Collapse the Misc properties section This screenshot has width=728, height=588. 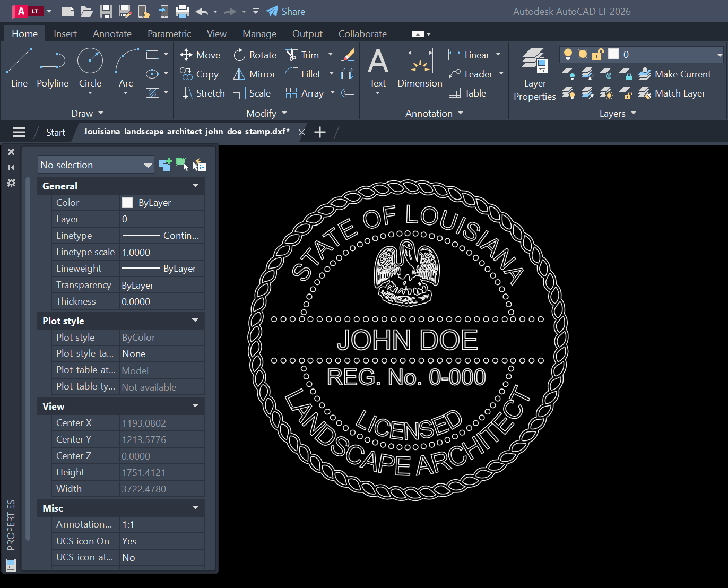point(195,508)
